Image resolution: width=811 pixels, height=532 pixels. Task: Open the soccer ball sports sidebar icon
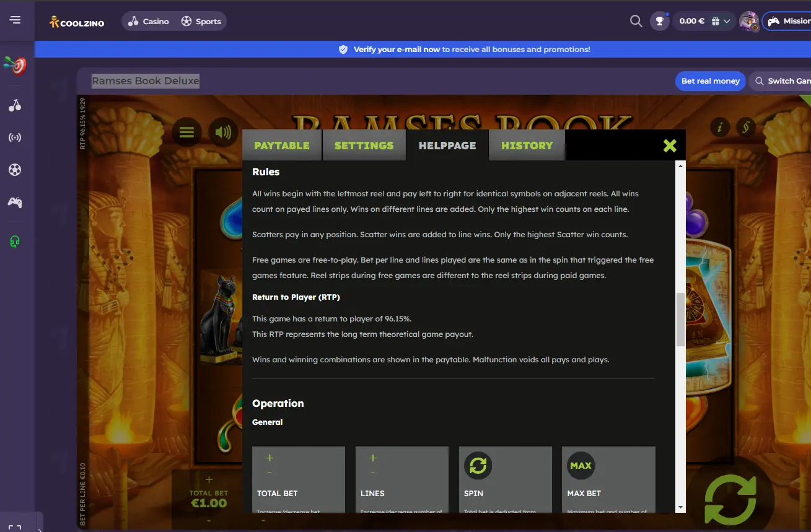coord(15,170)
